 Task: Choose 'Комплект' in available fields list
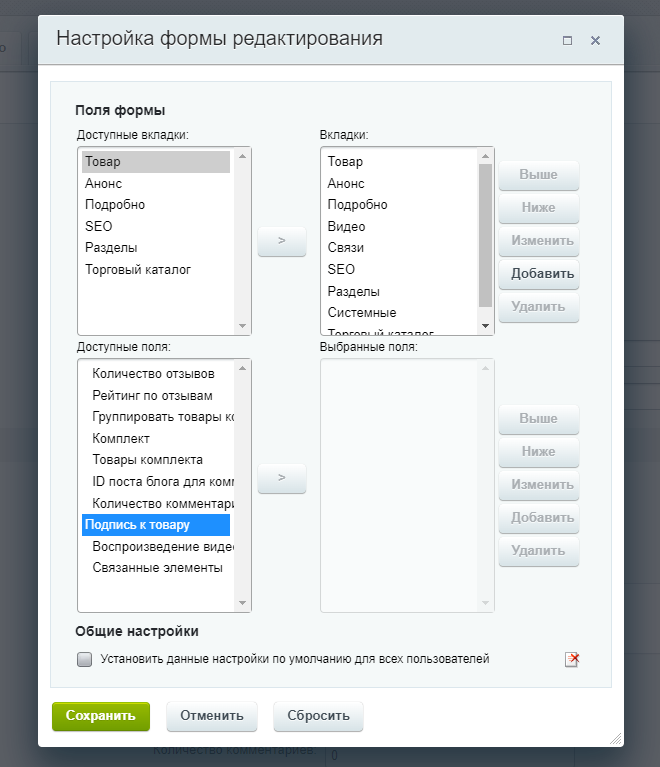[121, 438]
